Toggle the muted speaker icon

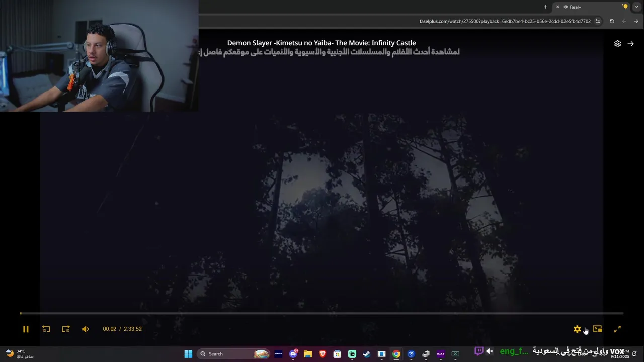pyautogui.click(x=490, y=351)
